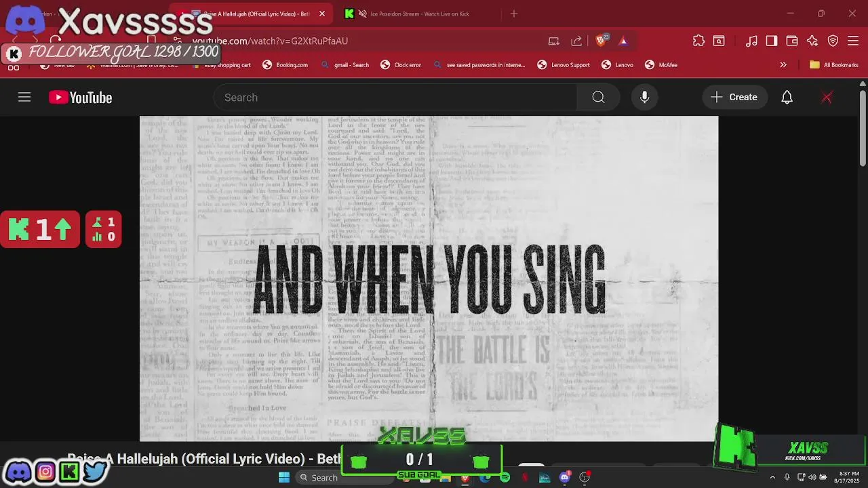868x488 pixels.
Task: Open the browser main hamburger menu
Action: (854, 41)
